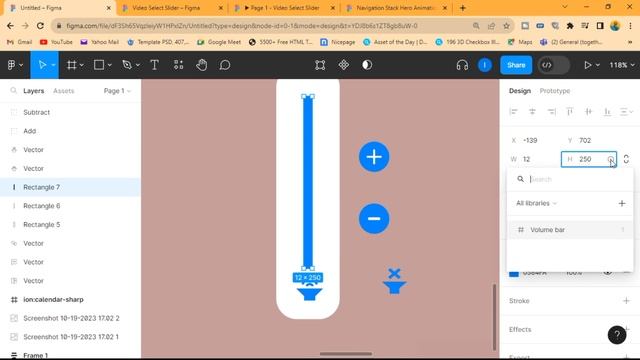
Task: Select the Text tool
Action: [x=154, y=65]
